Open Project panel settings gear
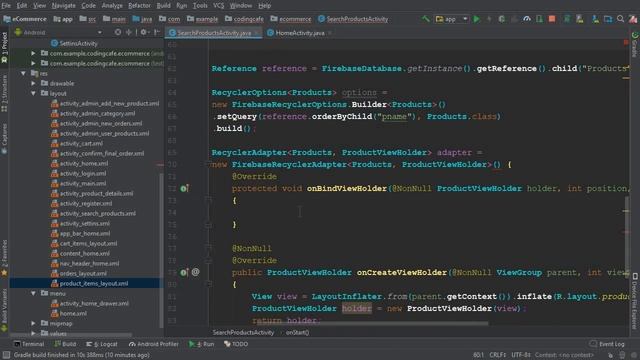 point(144,32)
